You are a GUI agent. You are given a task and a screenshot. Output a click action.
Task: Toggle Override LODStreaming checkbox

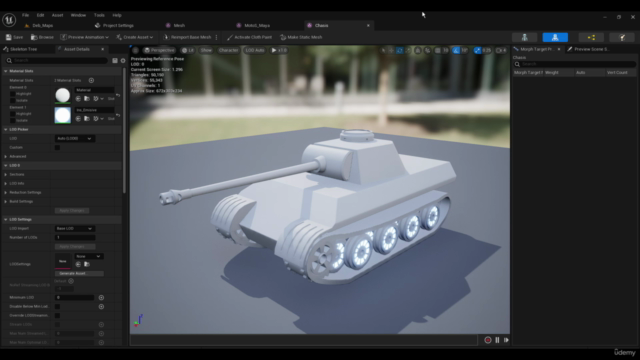[57, 316]
